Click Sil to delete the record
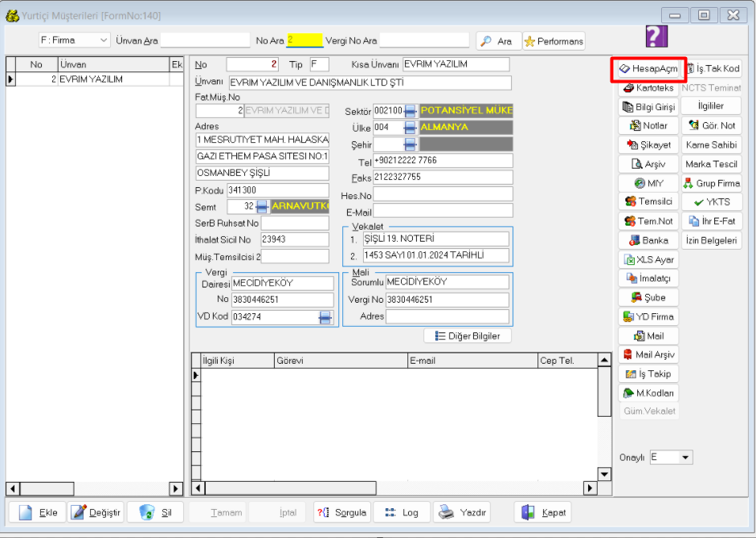This screenshot has height=538, width=756. [155, 512]
